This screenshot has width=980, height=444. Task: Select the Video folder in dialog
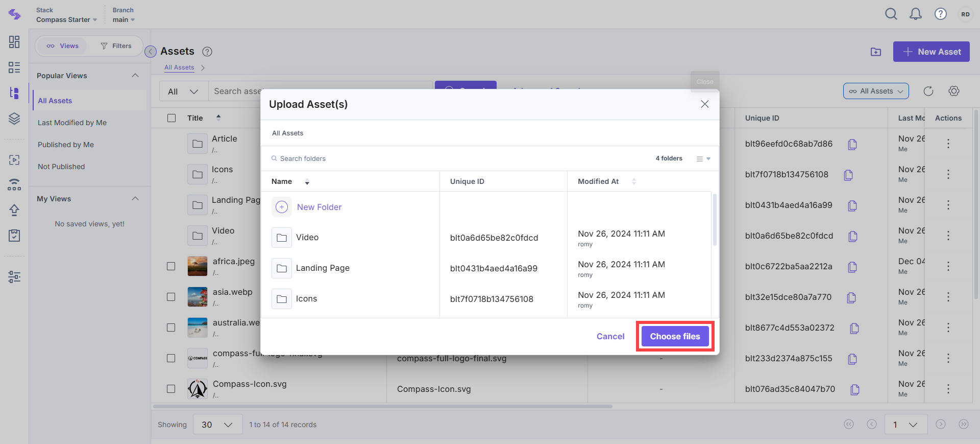point(307,238)
